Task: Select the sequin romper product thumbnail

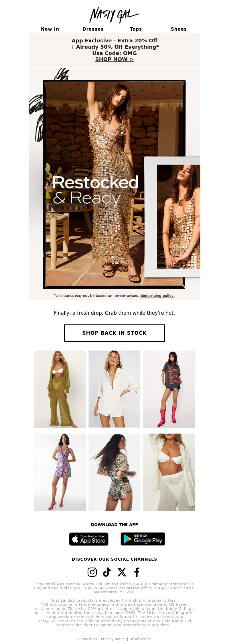Action: click(x=114, y=472)
